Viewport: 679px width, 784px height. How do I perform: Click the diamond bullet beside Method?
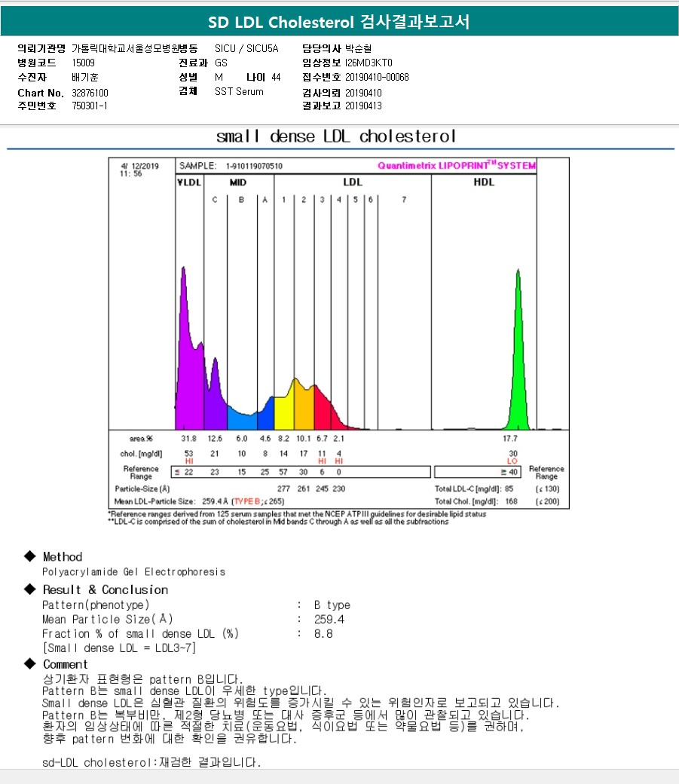click(x=30, y=556)
